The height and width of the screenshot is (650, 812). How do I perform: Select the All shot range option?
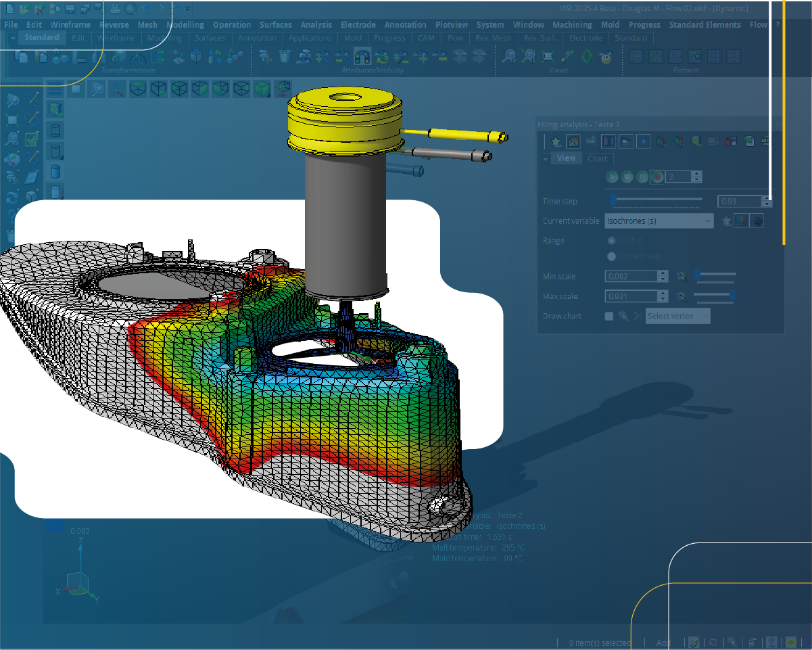click(612, 241)
